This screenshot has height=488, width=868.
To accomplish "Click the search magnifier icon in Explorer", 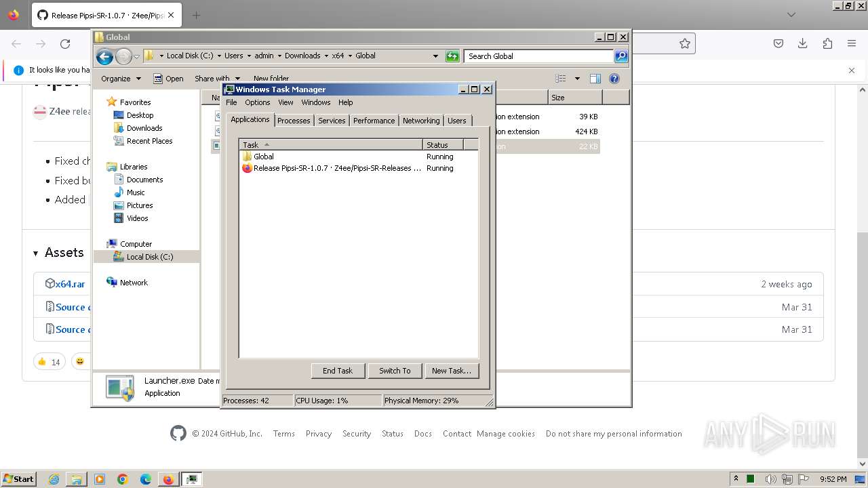I will [x=621, y=56].
